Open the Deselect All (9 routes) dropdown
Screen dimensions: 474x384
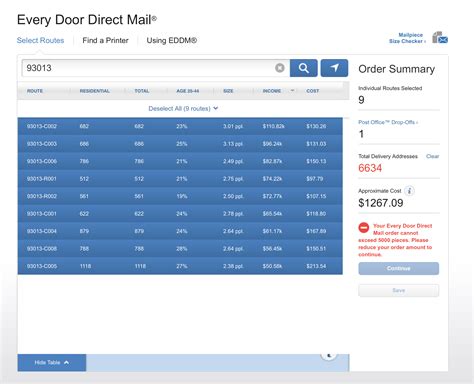pos(183,108)
